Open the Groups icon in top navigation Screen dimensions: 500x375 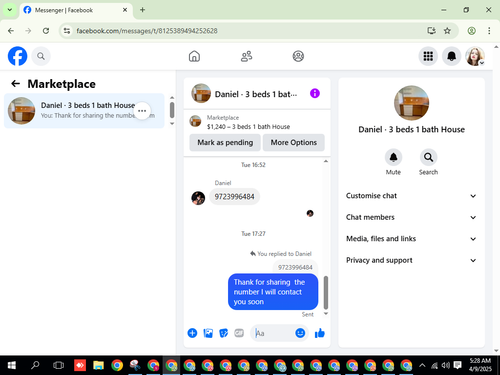298,56
